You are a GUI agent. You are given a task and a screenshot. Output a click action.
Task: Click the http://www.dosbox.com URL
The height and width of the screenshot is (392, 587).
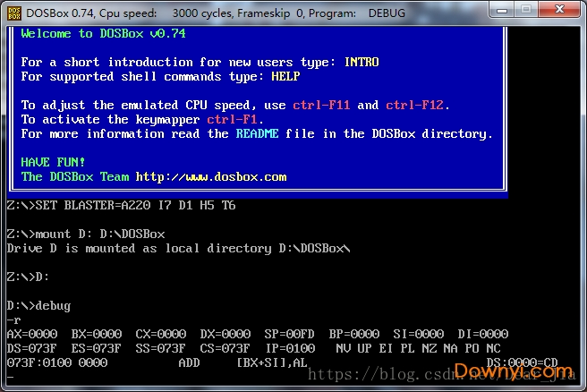pos(211,177)
